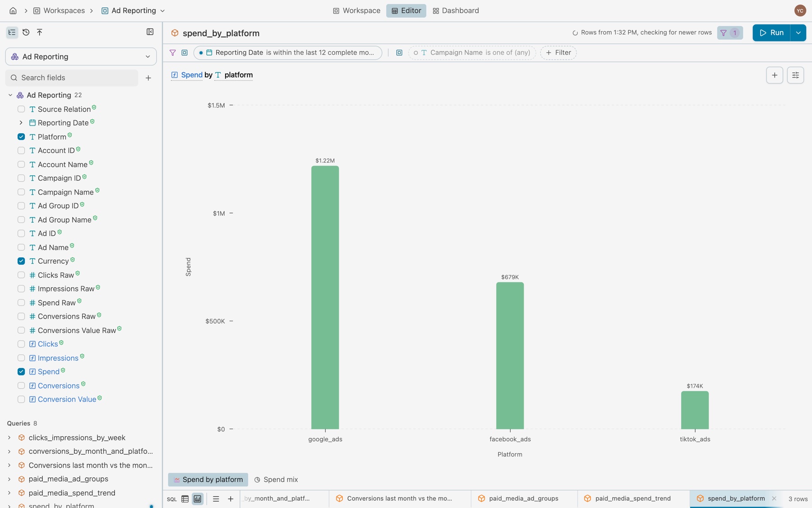Uncheck the Currency field checkbox
Viewport: 812px width, 508px height.
click(x=21, y=261)
